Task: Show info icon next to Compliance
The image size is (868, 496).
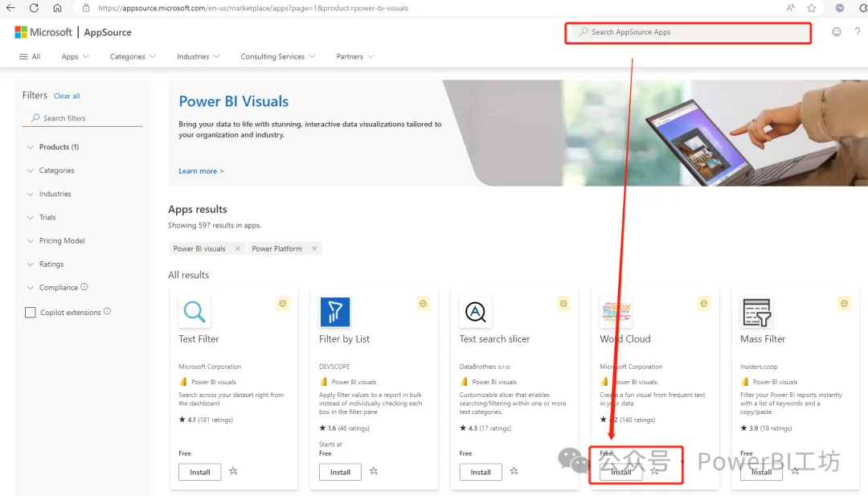Action: 84,287
